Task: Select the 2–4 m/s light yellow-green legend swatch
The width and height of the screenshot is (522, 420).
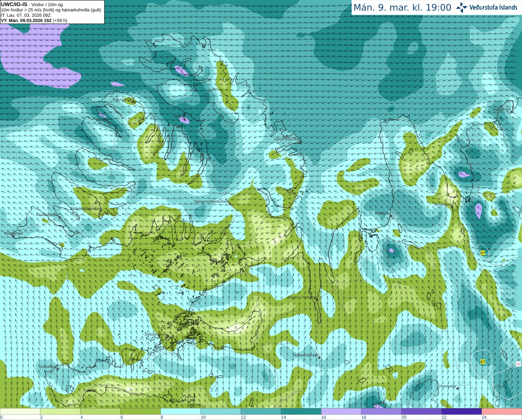Action: coord(60,411)
